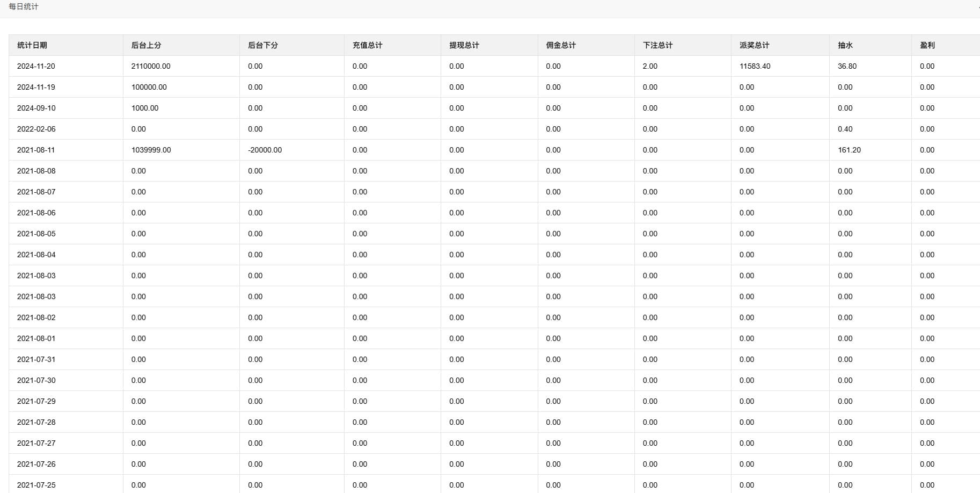The height and width of the screenshot is (493, 980).
Task: Click the 下注总计 column header
Action: point(658,45)
